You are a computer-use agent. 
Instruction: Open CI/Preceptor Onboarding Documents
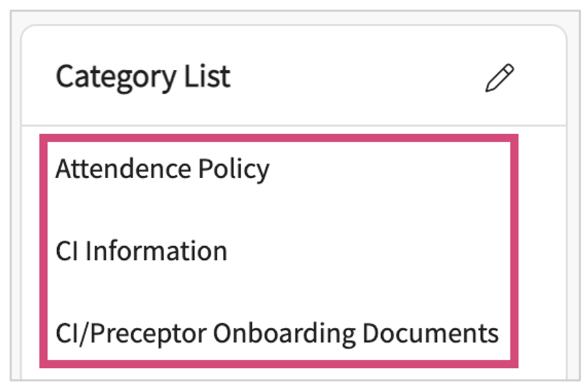277,333
